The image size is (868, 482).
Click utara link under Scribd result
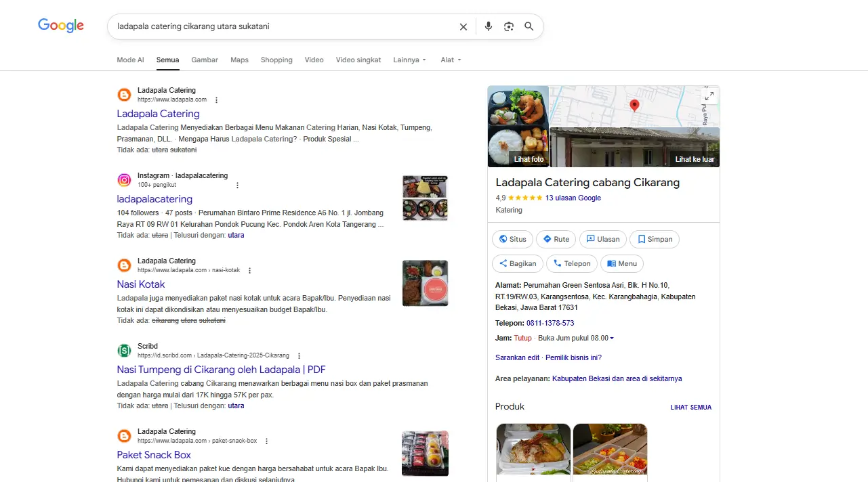click(236, 406)
